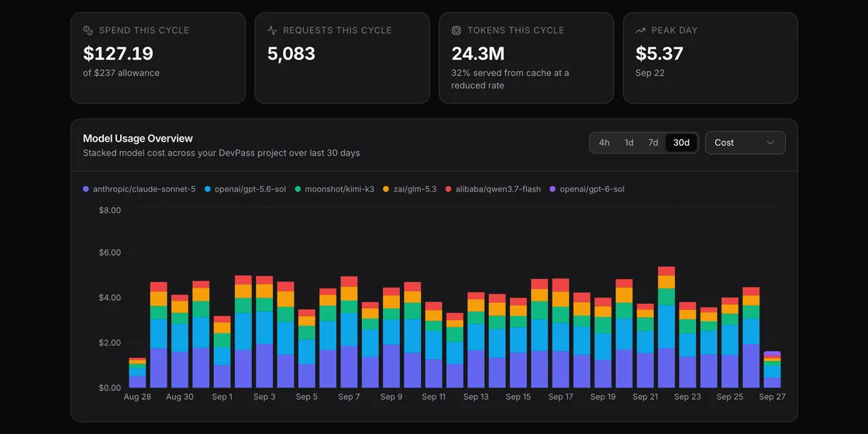Click the trending-up icon beside Peak Day

pos(640,30)
